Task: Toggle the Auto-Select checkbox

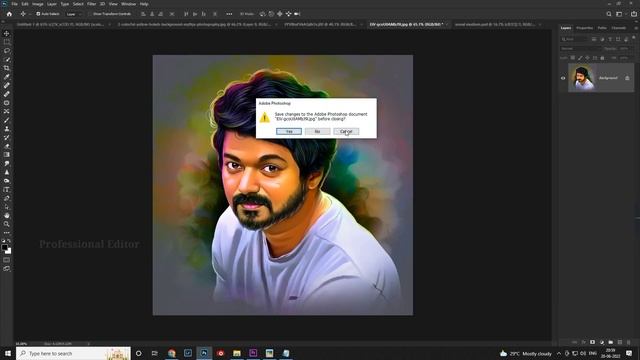Action: pyautogui.click(x=38, y=14)
